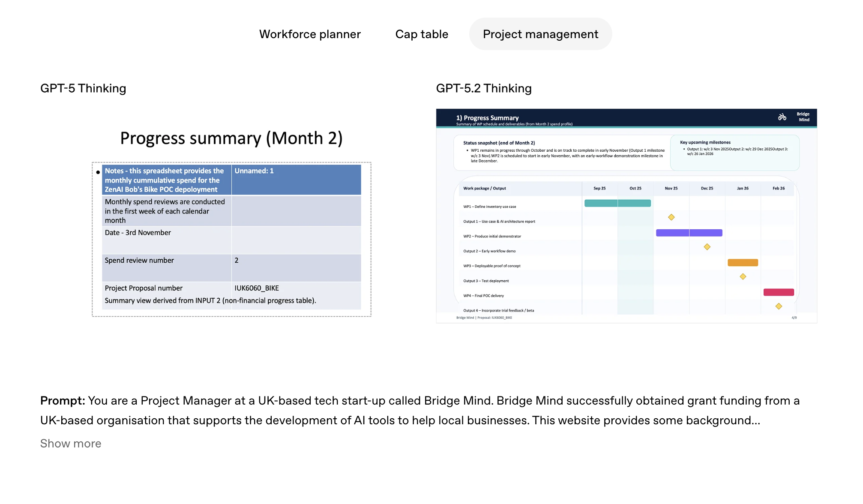Click the Nov 25 column header
The image size is (863, 504).
[x=671, y=188]
